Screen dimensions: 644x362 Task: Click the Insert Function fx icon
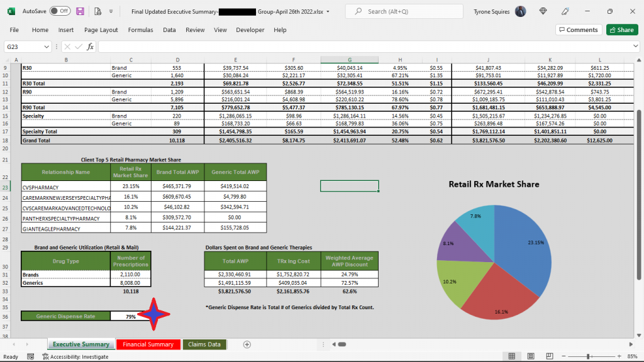[x=90, y=47]
